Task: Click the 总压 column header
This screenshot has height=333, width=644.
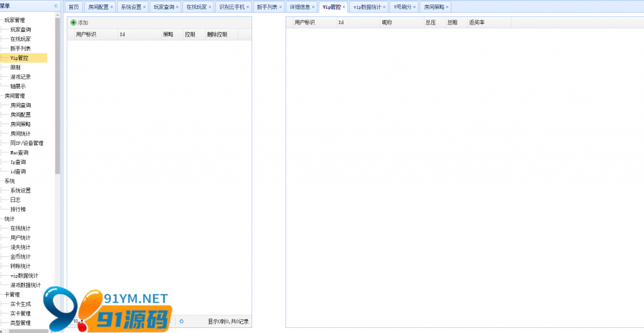Action: [x=434, y=23]
